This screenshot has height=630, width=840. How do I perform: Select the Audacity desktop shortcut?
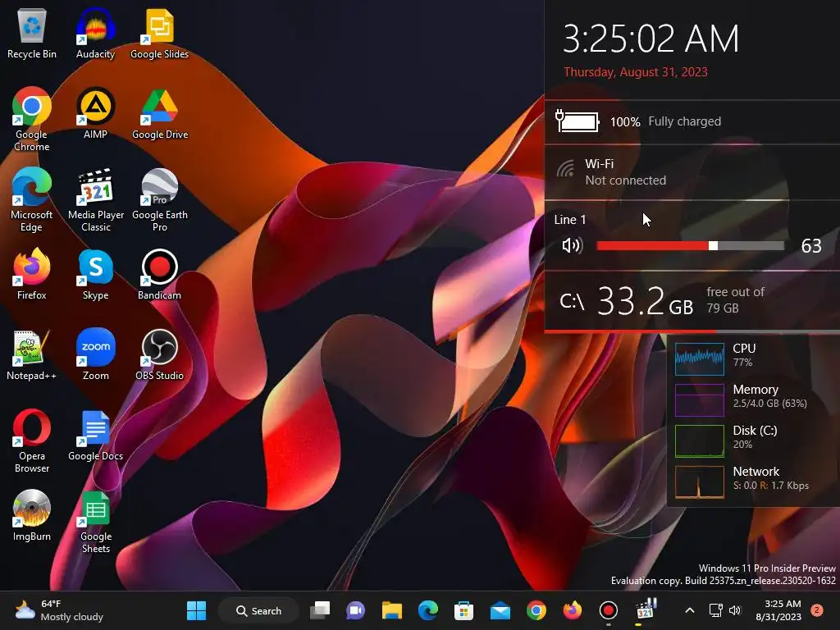95,34
